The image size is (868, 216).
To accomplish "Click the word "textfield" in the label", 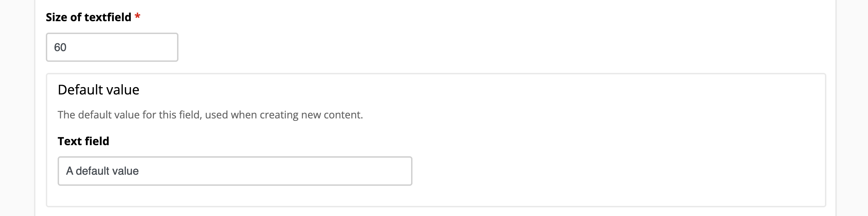I will coord(108,17).
